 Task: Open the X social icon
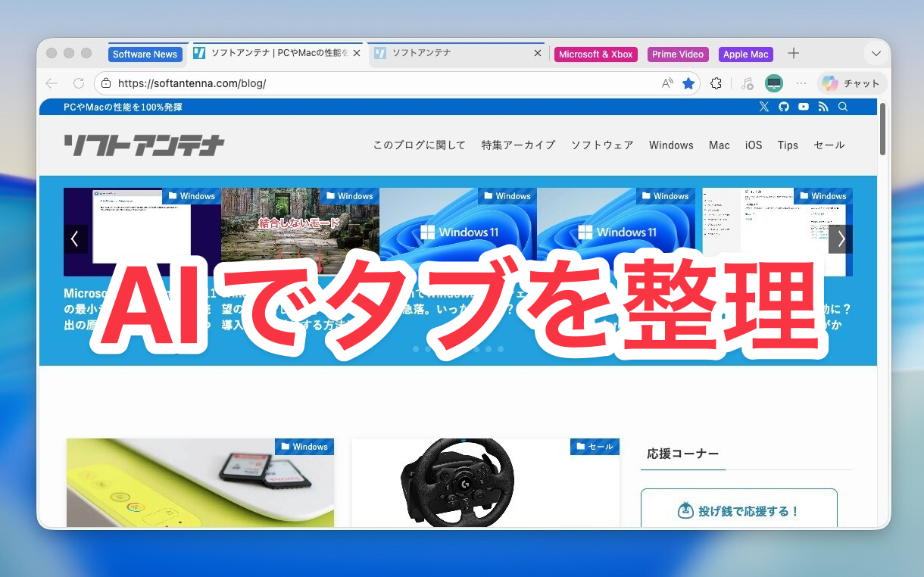(x=764, y=107)
